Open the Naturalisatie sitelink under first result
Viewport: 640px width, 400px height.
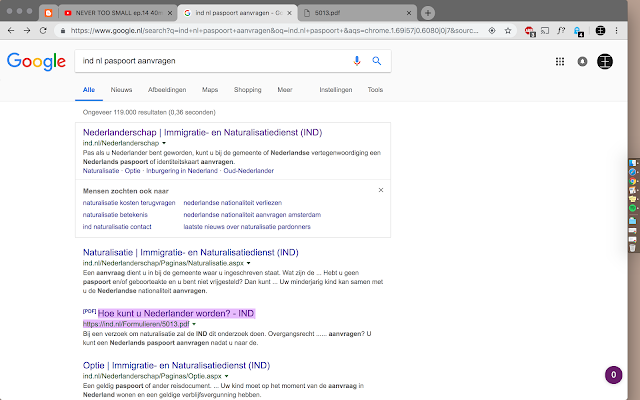[101, 171]
